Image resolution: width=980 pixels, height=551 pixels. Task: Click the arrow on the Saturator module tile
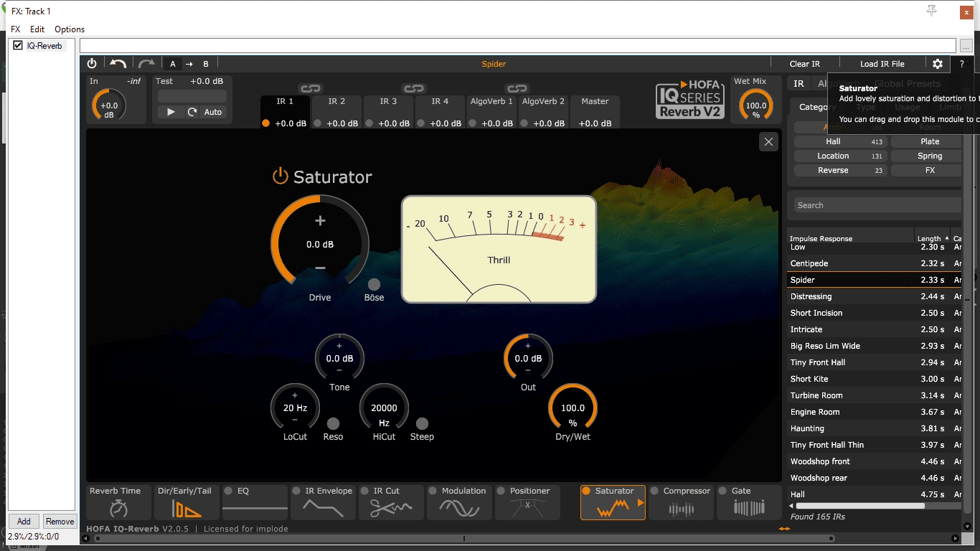coord(641,503)
